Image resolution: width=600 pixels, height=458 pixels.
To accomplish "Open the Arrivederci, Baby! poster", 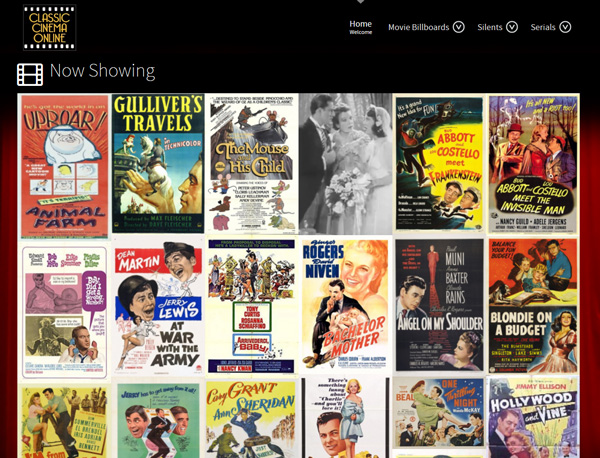I will click(251, 306).
